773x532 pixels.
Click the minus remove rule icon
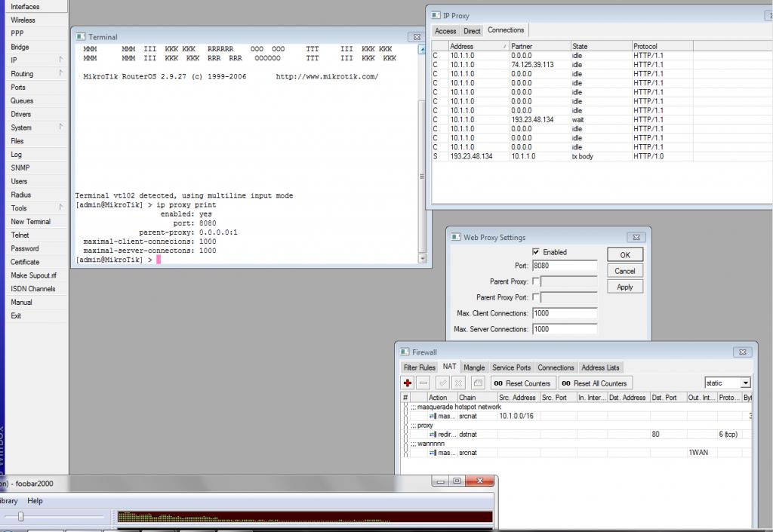point(423,383)
